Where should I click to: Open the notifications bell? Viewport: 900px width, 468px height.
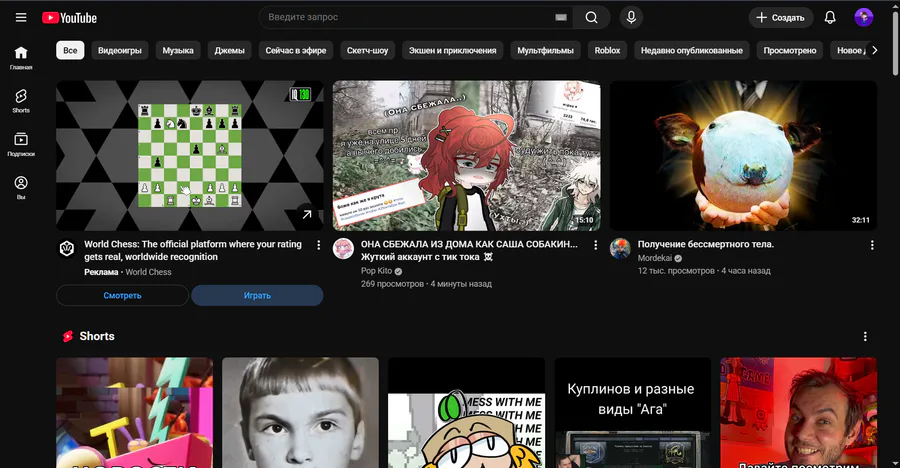click(830, 17)
